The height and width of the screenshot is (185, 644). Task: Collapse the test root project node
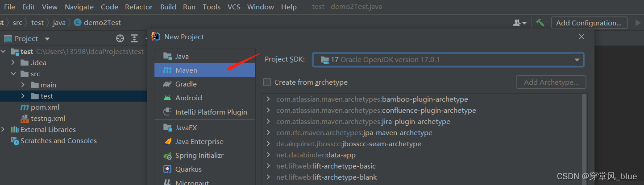[4, 51]
